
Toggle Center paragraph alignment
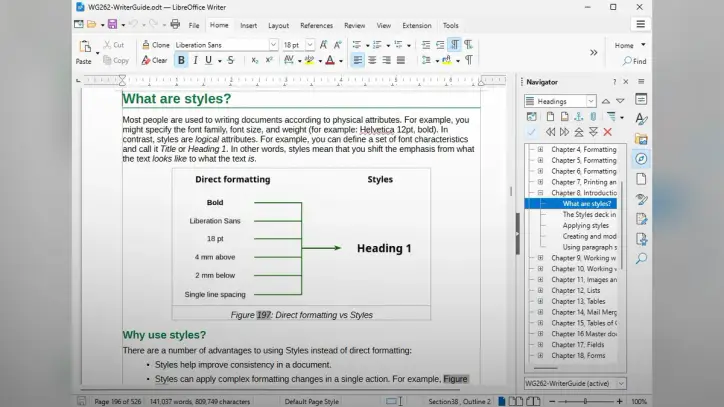[372, 60]
